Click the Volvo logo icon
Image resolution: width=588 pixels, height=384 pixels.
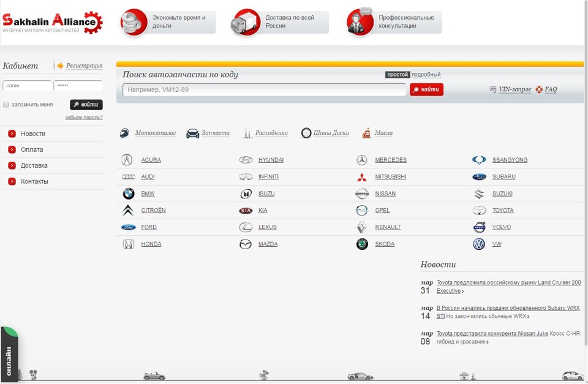[479, 227]
